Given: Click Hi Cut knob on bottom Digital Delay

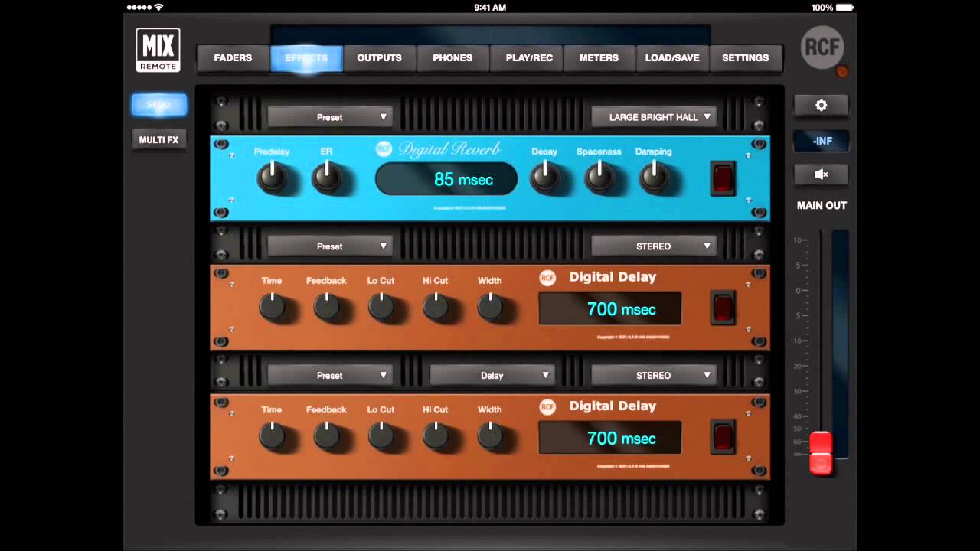Looking at the screenshot, I should 435,436.
